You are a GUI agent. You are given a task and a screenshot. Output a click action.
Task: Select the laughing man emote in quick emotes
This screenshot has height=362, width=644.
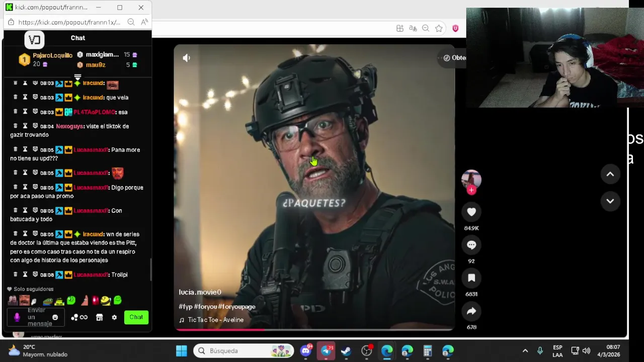pyautogui.click(x=24, y=301)
